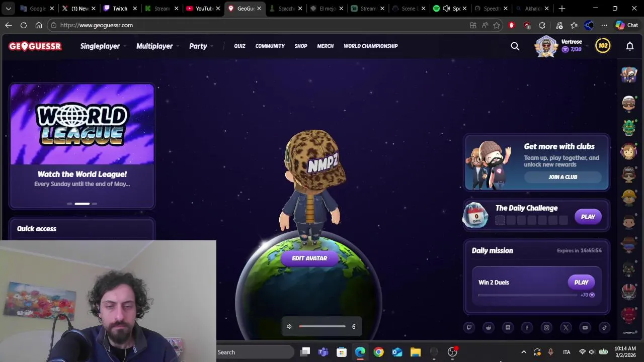Image resolution: width=644 pixels, height=362 pixels.
Task: Open the taskbar clock showing 10:14 AM
Action: (625, 352)
